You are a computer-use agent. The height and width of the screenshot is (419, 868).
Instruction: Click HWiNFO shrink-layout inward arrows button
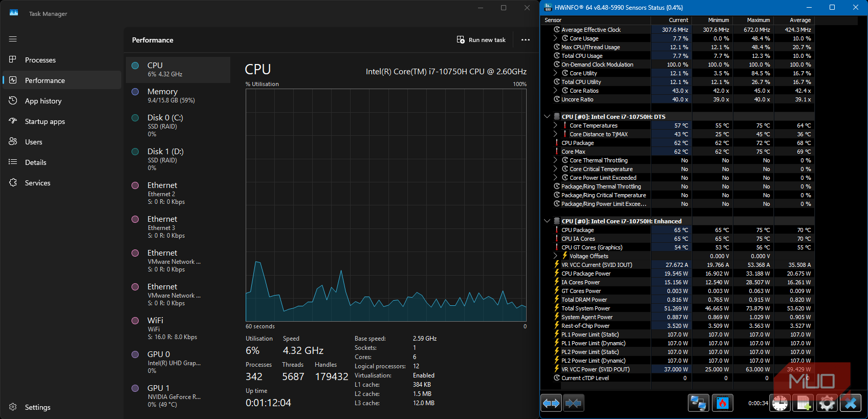pos(573,403)
